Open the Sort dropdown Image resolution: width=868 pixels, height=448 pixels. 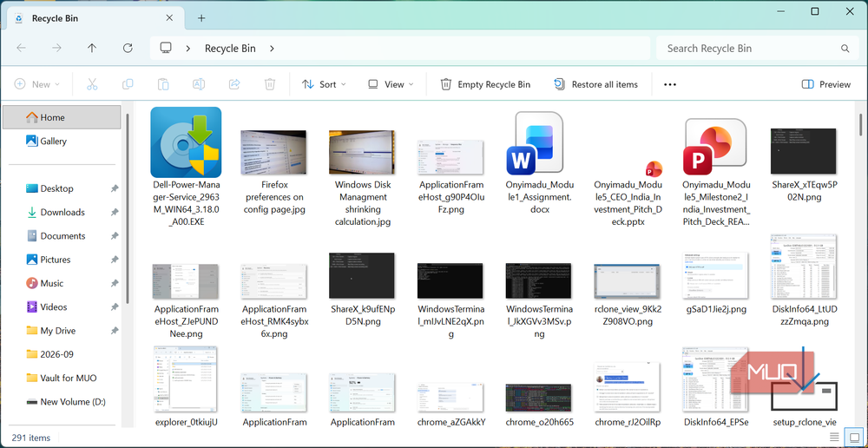click(324, 84)
